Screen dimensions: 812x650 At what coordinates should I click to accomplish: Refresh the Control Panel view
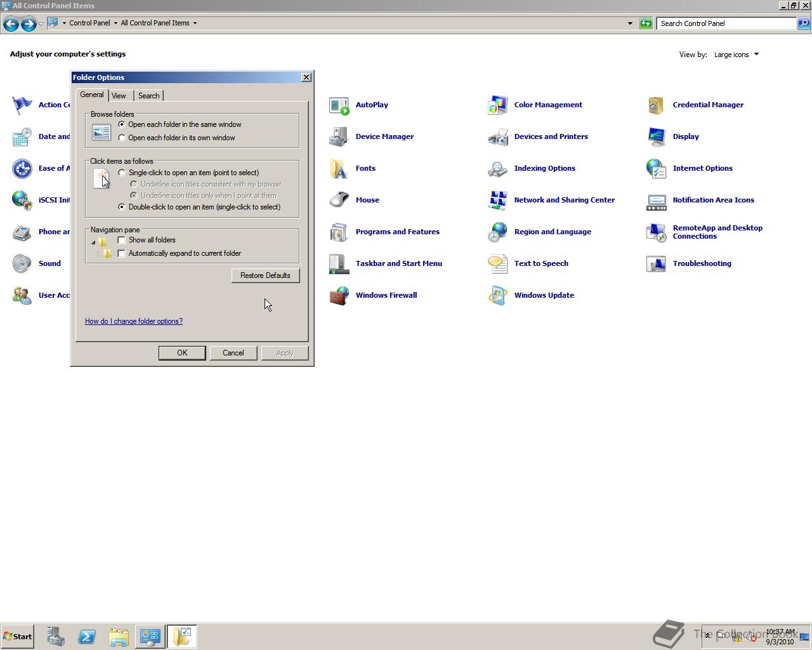coord(646,23)
